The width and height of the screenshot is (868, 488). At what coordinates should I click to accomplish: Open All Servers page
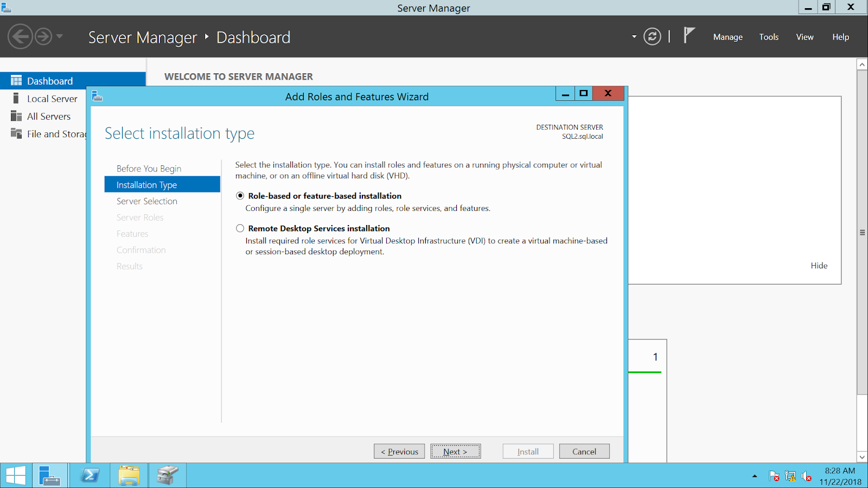coord(49,116)
